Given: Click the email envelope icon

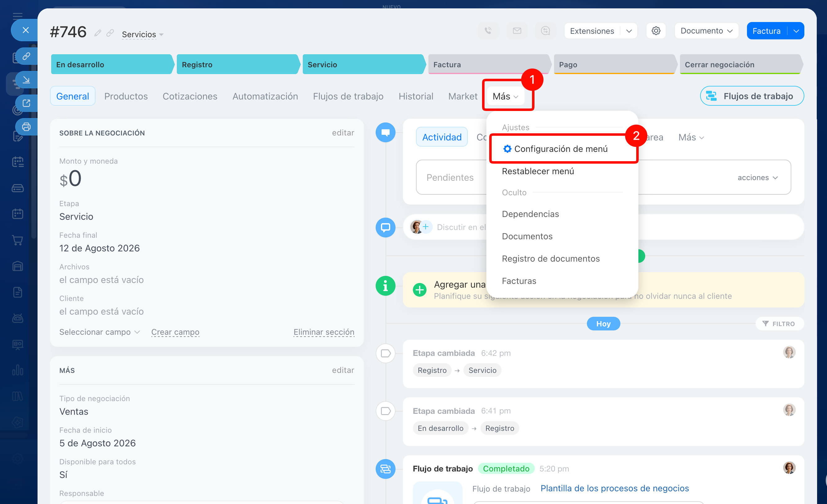Looking at the screenshot, I should [x=517, y=31].
